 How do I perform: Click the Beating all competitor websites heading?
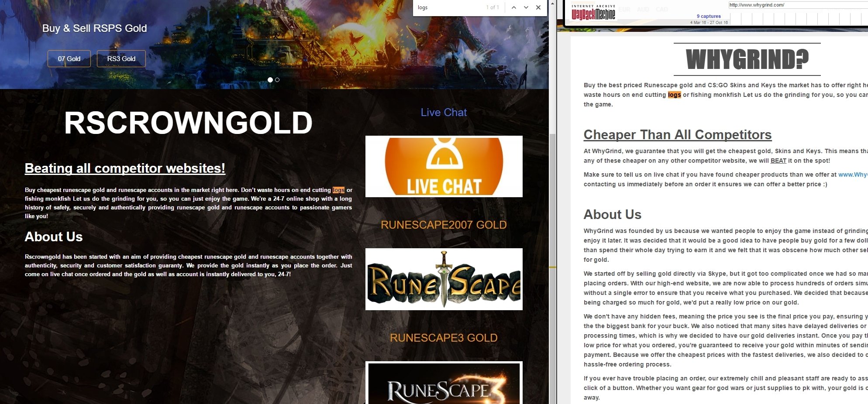click(x=125, y=168)
